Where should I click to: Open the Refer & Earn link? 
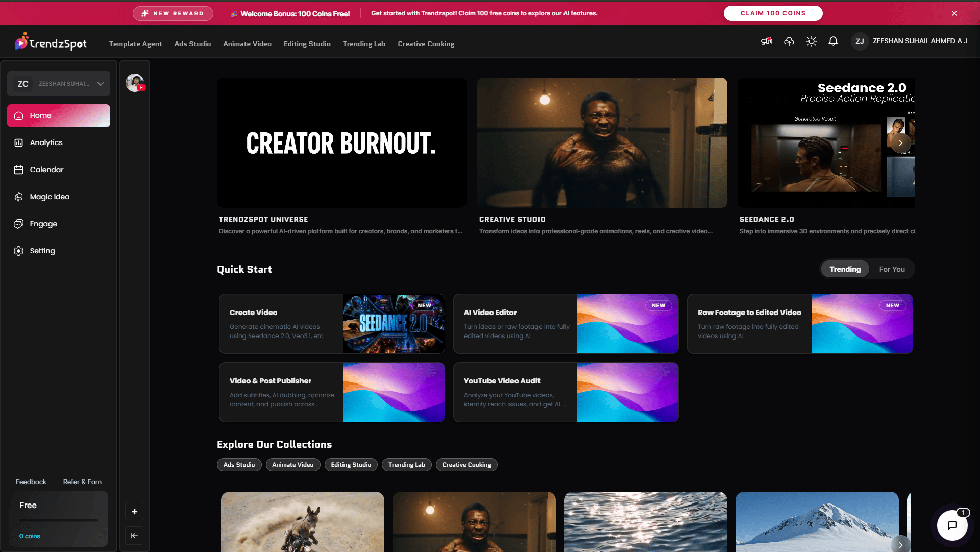[x=82, y=482]
